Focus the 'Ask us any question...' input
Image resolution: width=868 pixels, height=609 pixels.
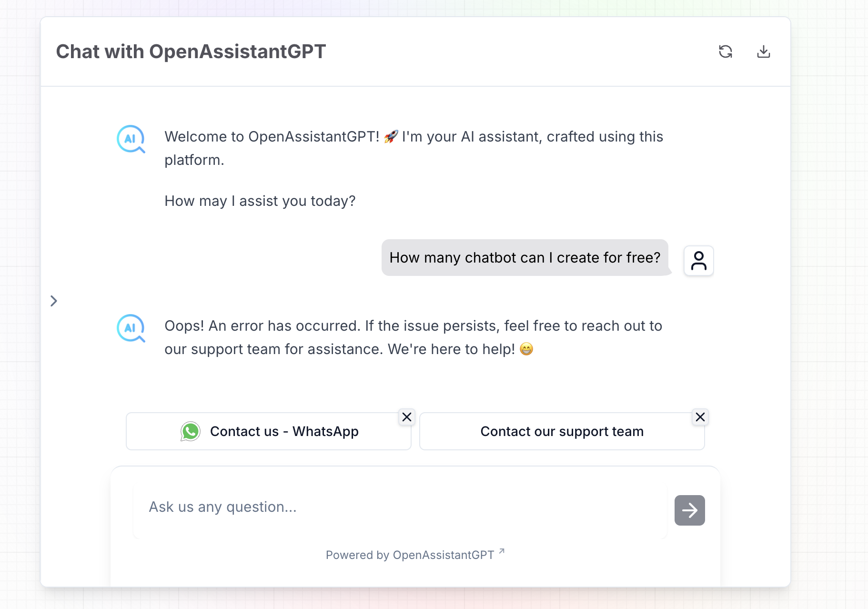click(400, 507)
